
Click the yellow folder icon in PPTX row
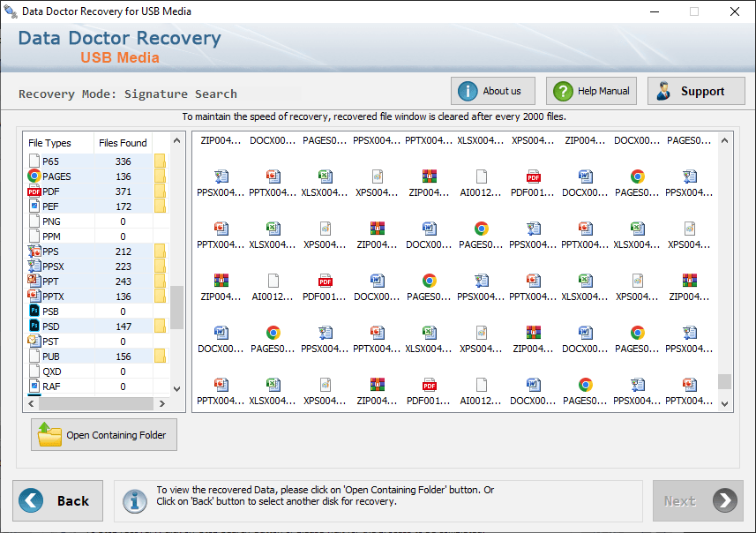coord(160,296)
